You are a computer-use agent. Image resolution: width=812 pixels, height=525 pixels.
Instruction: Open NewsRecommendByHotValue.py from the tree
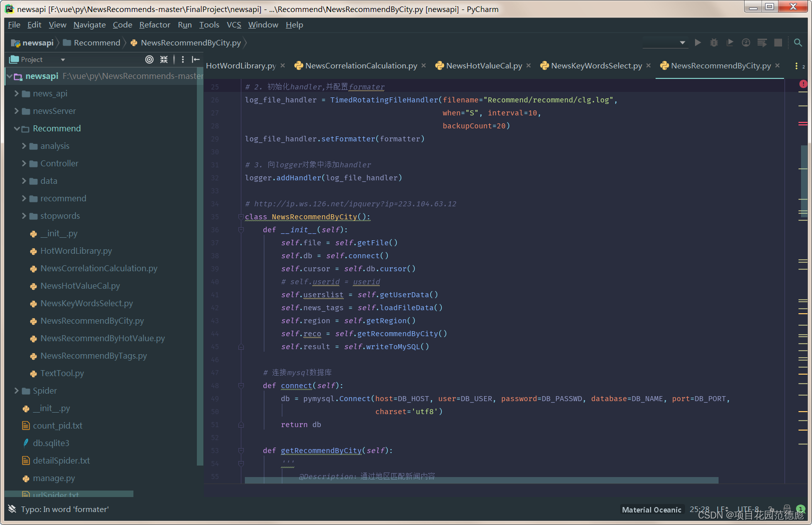coord(102,338)
